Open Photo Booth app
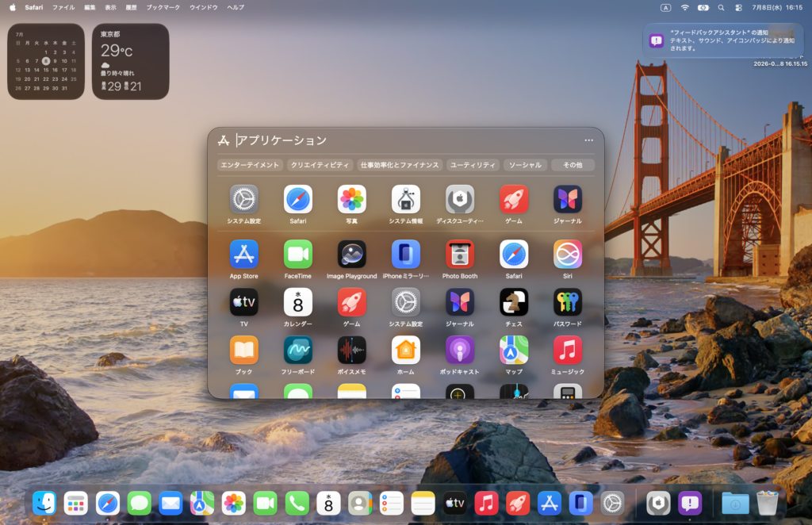 460,255
